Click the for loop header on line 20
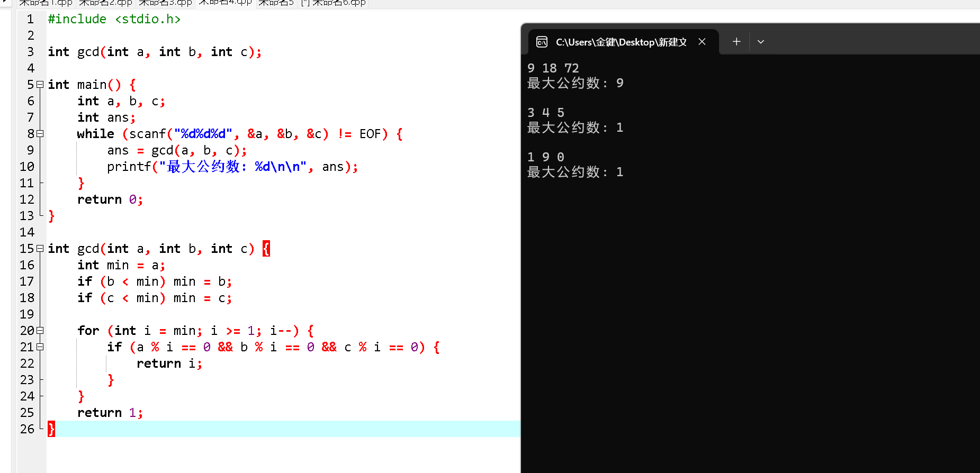The height and width of the screenshot is (473, 980). click(195, 331)
